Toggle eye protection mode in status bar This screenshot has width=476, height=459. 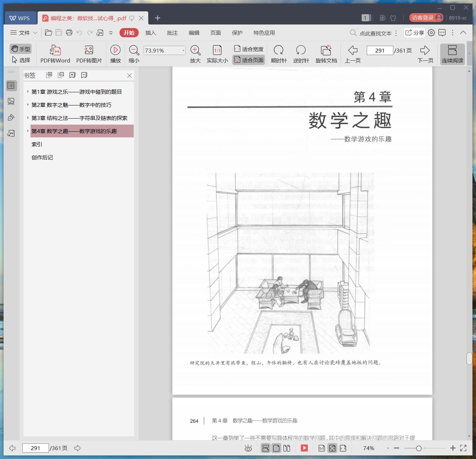click(248, 448)
